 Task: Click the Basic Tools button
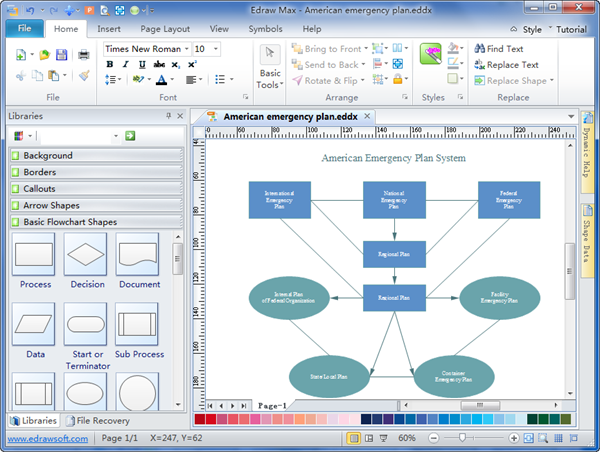pos(270,67)
